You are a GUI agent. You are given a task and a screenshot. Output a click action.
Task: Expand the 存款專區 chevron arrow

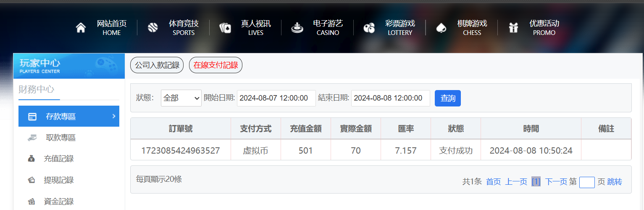113,116
